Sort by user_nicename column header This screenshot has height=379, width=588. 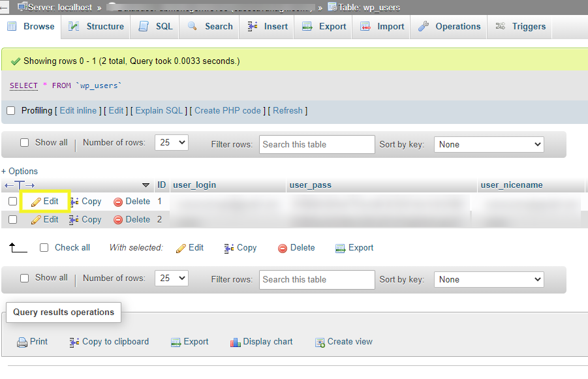click(x=512, y=185)
